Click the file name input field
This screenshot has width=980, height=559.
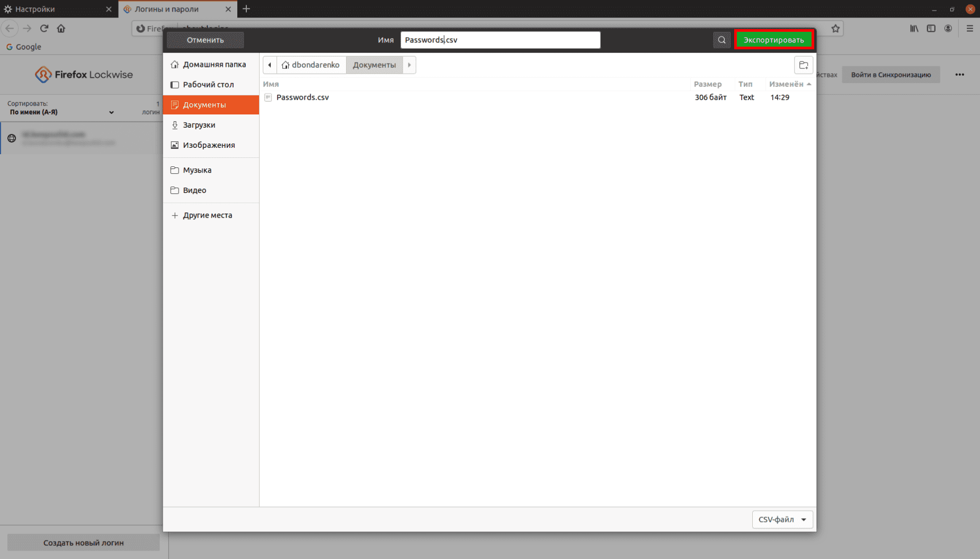[x=500, y=40]
